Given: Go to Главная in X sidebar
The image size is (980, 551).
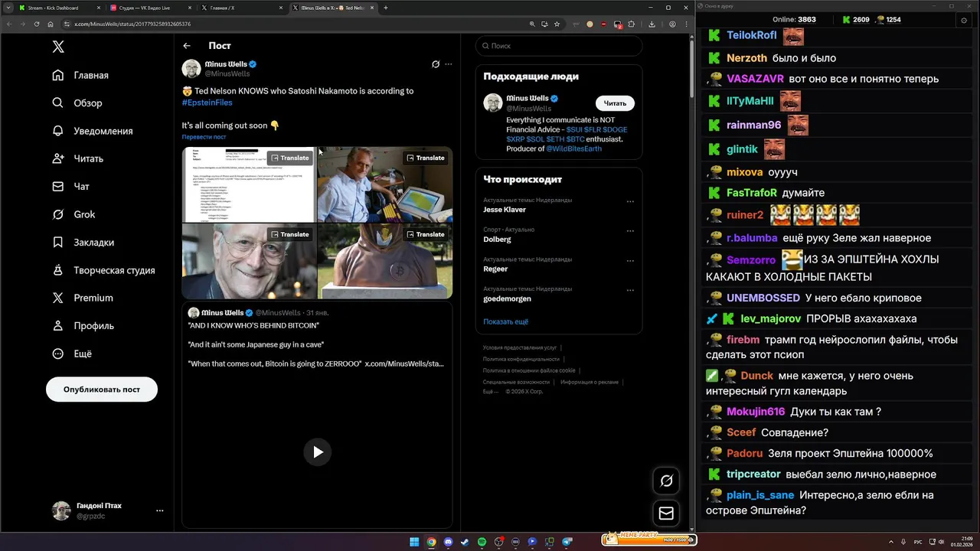Looking at the screenshot, I should pyautogui.click(x=80, y=75).
